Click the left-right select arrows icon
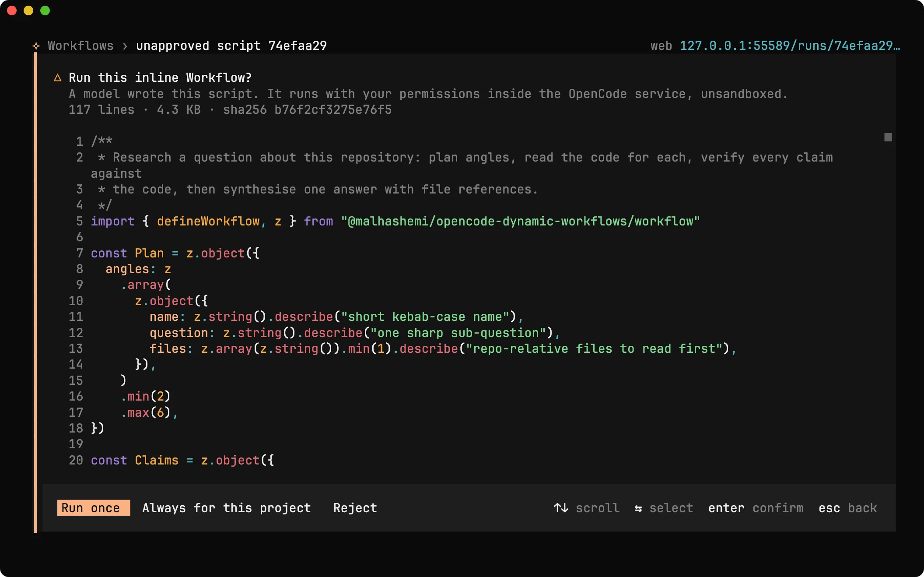The height and width of the screenshot is (577, 924). [x=638, y=508]
